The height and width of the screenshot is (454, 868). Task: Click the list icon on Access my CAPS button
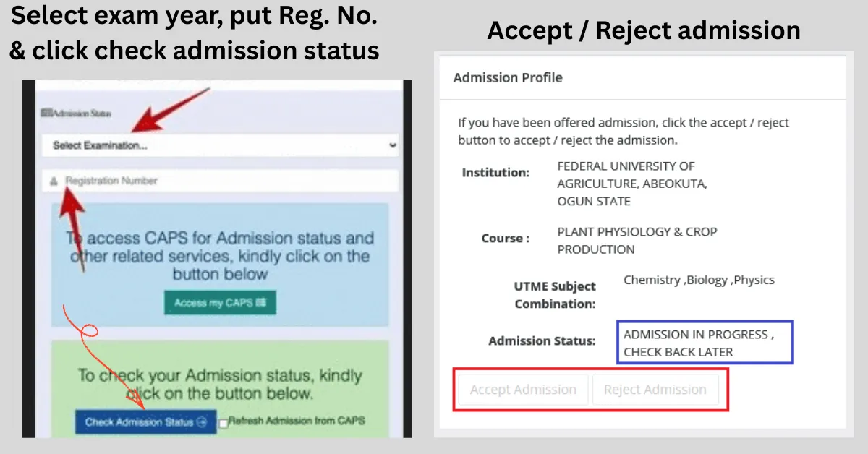(x=262, y=303)
